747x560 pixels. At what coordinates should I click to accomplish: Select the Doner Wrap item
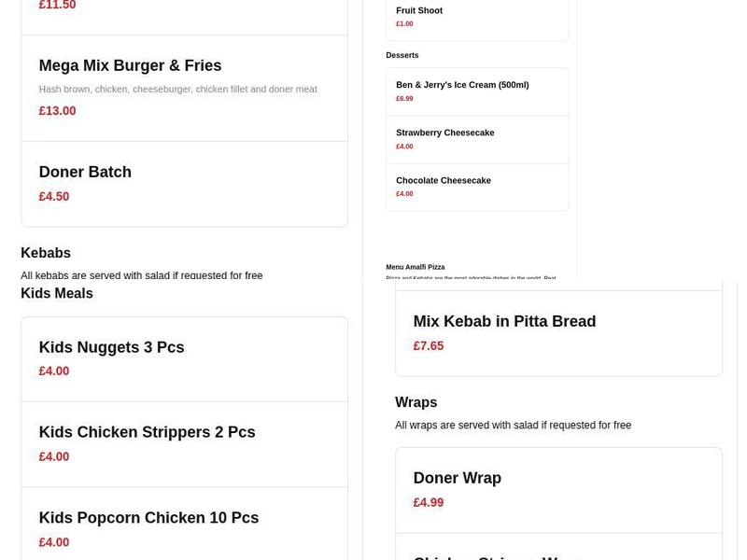tap(457, 479)
